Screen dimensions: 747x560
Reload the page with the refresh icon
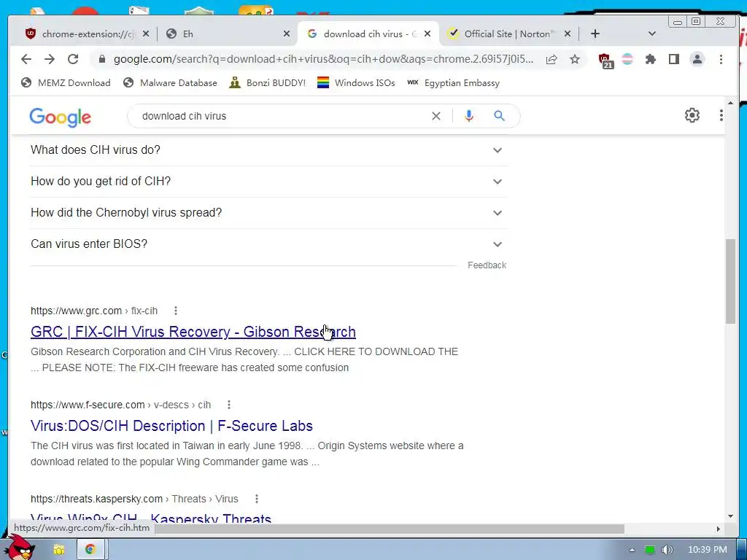(73, 59)
